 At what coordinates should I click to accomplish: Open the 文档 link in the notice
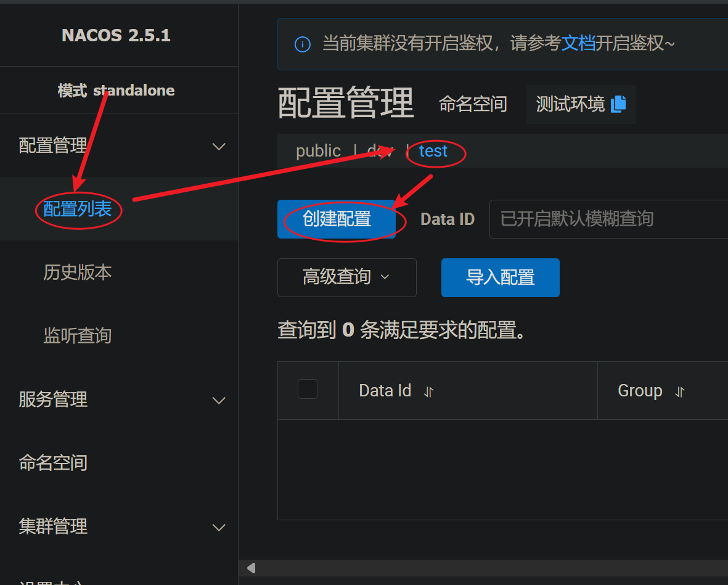point(578,43)
